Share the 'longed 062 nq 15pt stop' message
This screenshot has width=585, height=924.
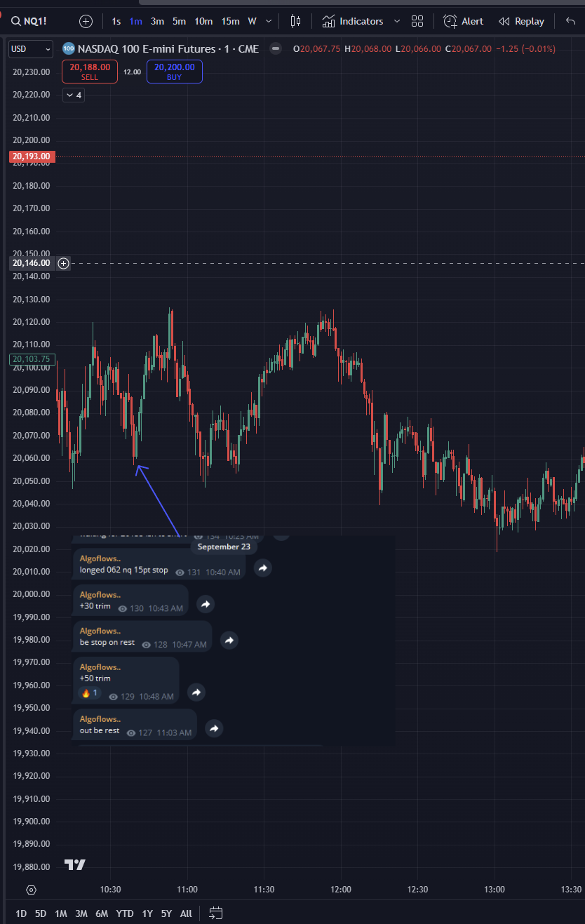[262, 568]
